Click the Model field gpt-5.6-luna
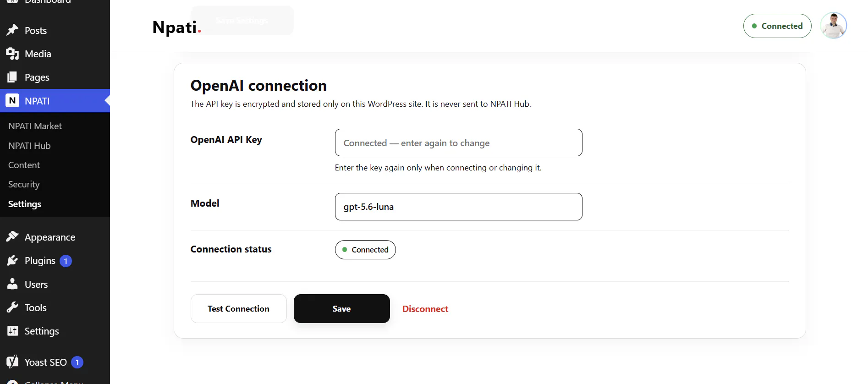The width and height of the screenshot is (868, 384). (x=458, y=207)
